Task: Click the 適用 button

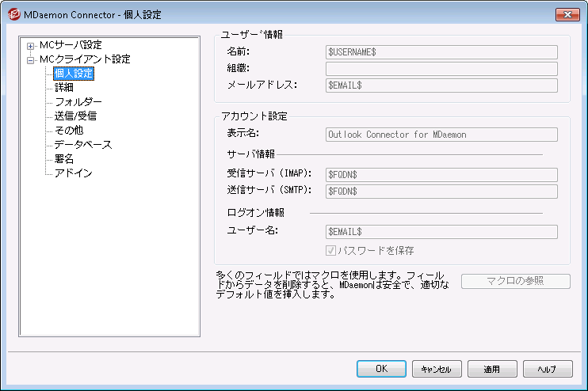Action: pos(492,369)
